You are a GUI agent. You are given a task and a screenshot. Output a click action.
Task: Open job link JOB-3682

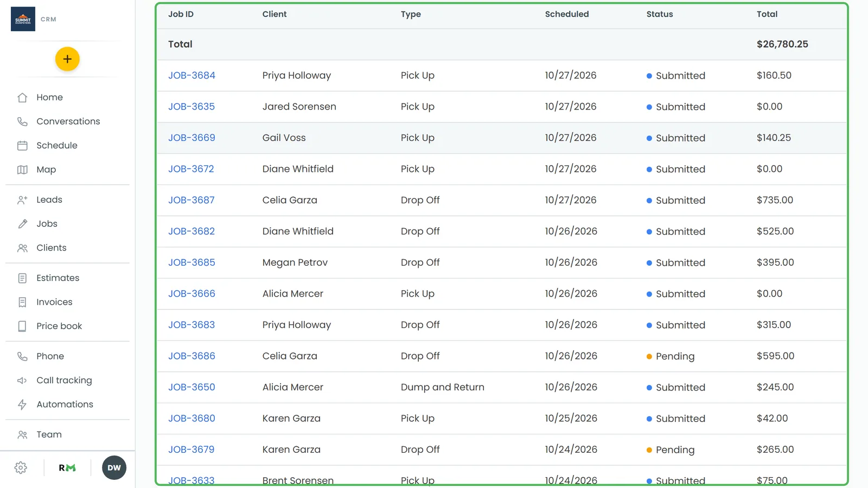(192, 232)
